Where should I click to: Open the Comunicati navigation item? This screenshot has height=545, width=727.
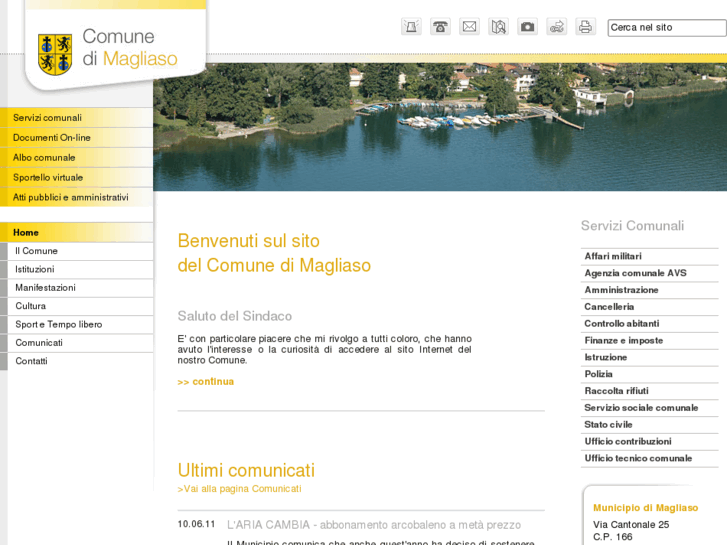pyautogui.click(x=77, y=343)
